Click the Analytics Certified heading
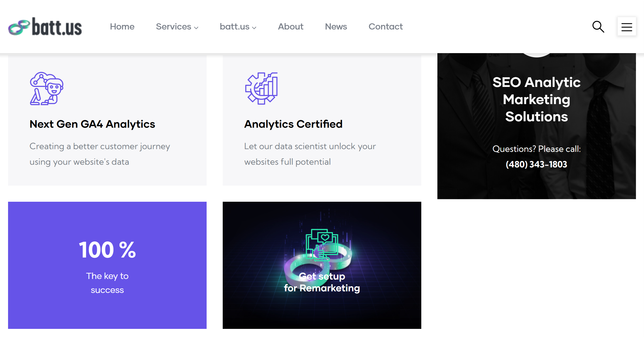644x338 pixels. tap(293, 124)
